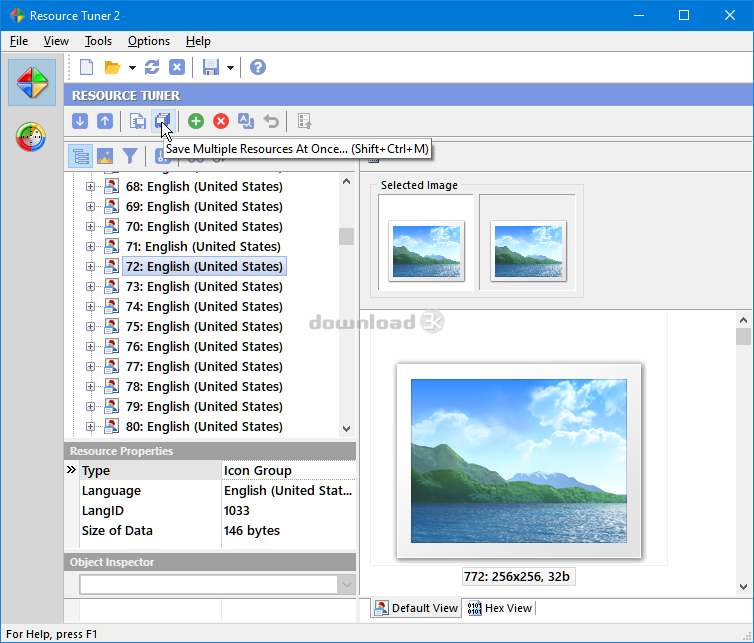This screenshot has width=754, height=643.
Task: Switch to the Default View tab
Action: point(416,608)
